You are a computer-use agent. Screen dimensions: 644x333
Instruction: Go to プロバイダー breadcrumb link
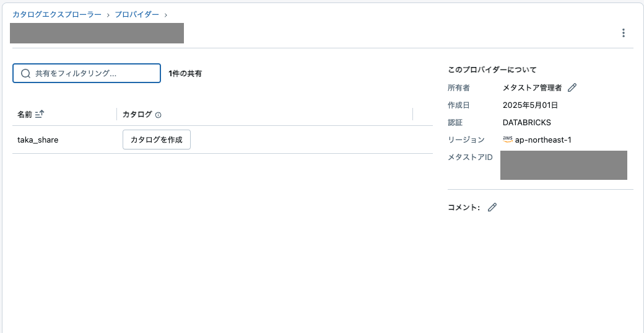pos(137,14)
